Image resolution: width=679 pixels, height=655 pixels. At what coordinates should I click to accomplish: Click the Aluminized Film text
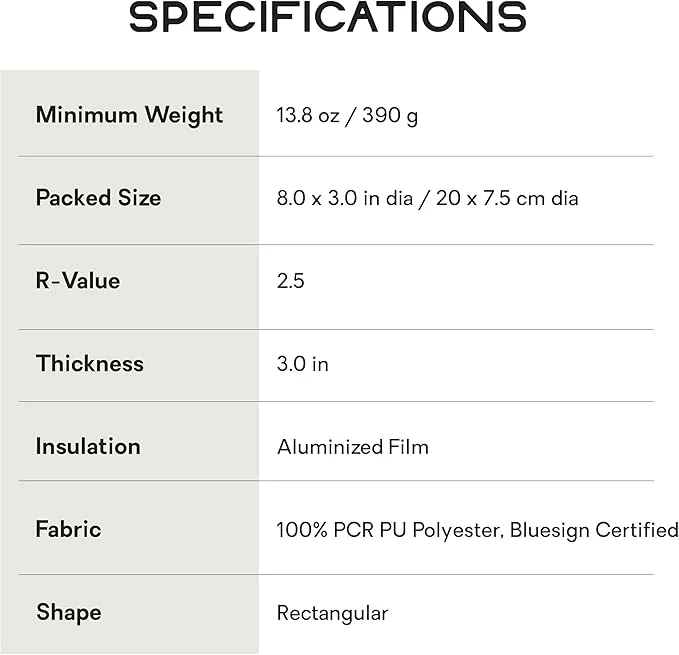[353, 447]
